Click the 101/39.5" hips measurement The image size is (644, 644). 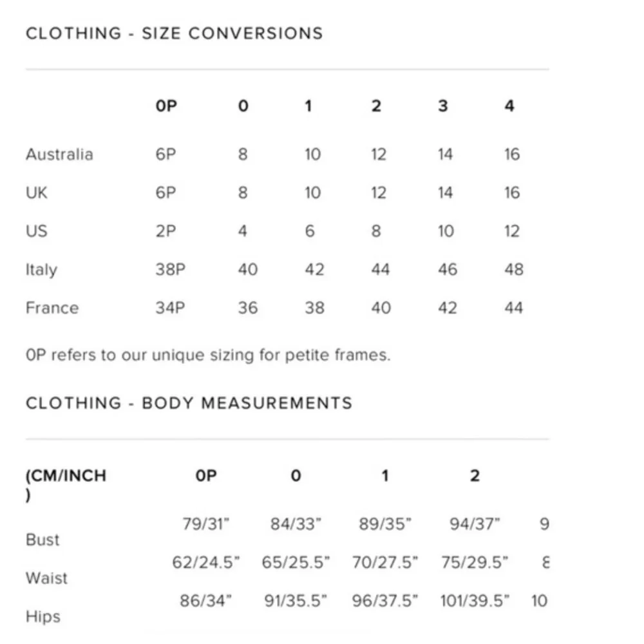point(475,601)
